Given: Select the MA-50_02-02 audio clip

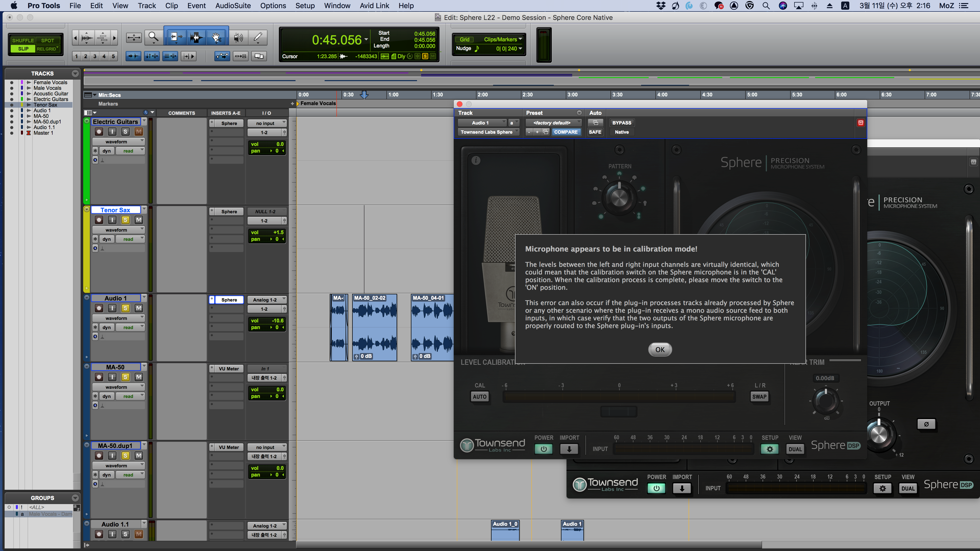Looking at the screenshot, I should click(375, 327).
